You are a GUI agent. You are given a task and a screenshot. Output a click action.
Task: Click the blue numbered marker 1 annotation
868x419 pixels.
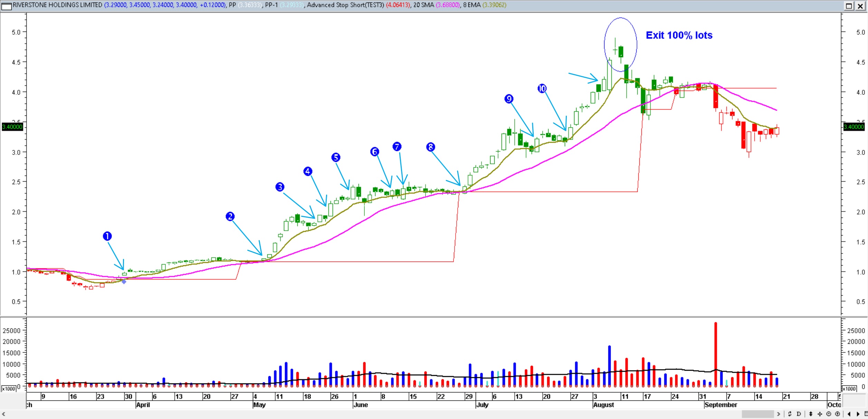tap(107, 236)
